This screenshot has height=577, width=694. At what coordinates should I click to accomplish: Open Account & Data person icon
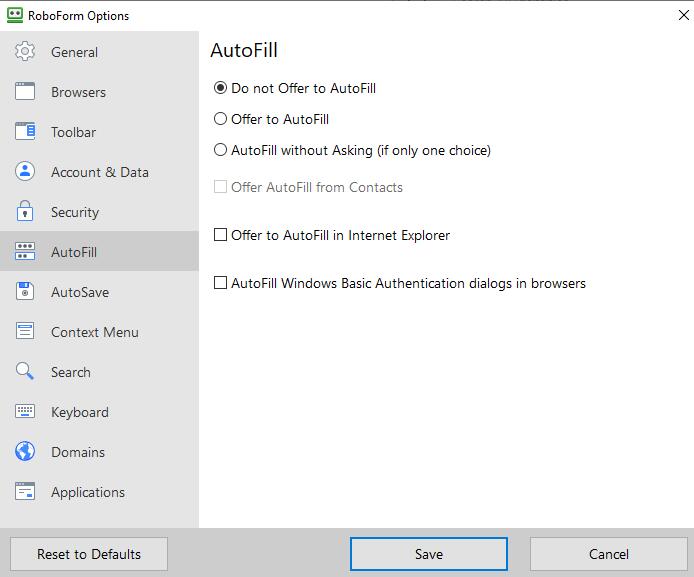coord(25,172)
